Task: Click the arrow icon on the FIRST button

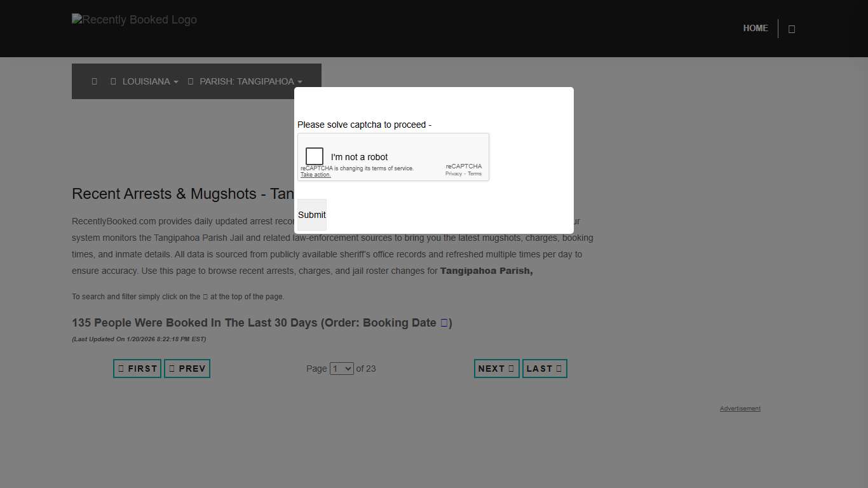Action: [121, 368]
